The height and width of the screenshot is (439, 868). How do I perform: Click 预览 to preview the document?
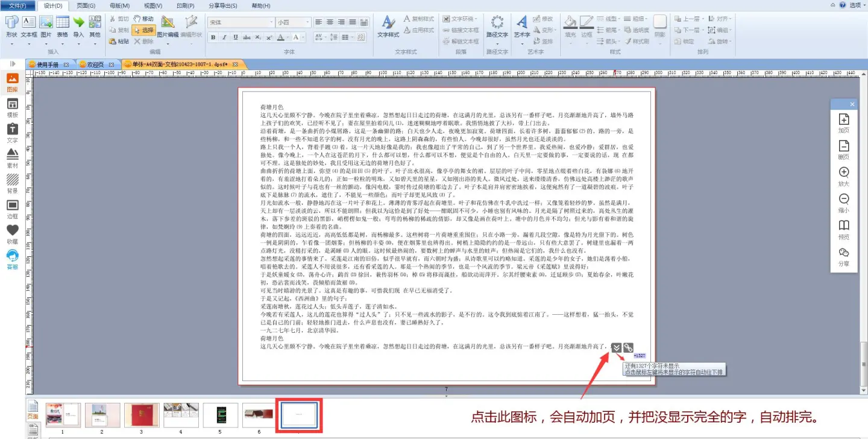(844, 230)
